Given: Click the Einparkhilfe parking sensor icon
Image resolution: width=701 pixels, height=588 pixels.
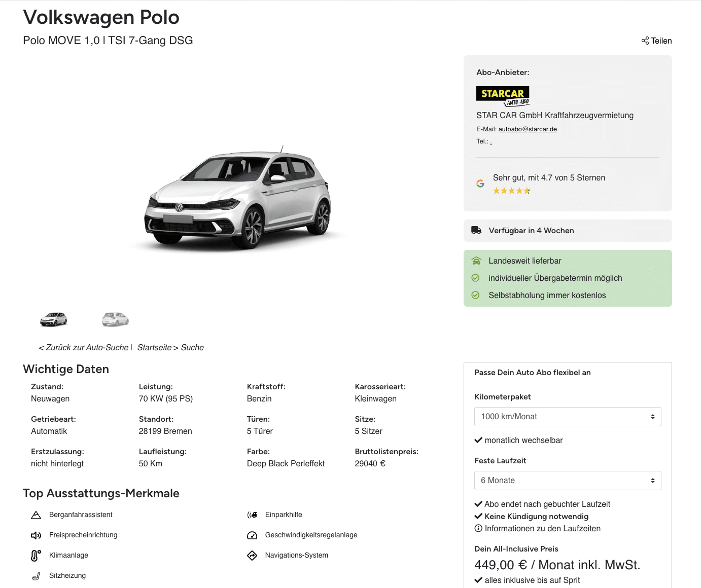Looking at the screenshot, I should click(252, 515).
